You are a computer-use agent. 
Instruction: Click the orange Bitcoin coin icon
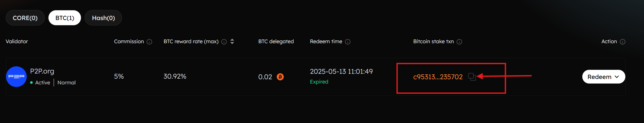pyautogui.click(x=280, y=77)
